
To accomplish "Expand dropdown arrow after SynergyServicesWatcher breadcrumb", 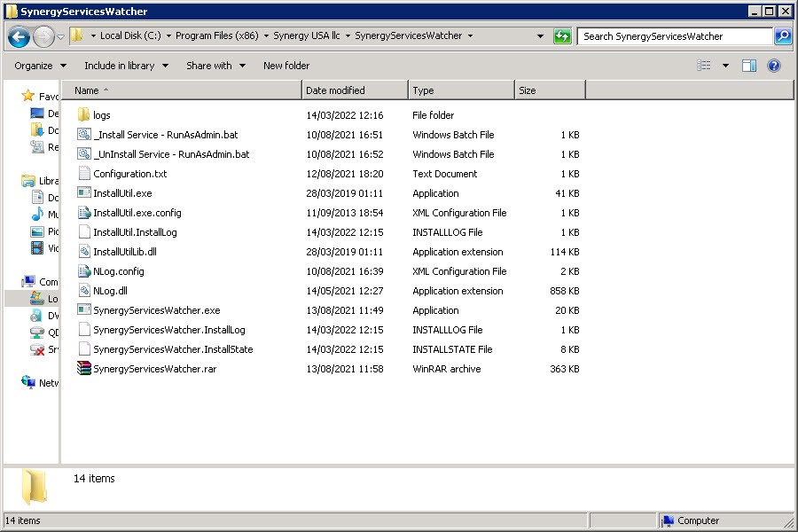I will [470, 36].
